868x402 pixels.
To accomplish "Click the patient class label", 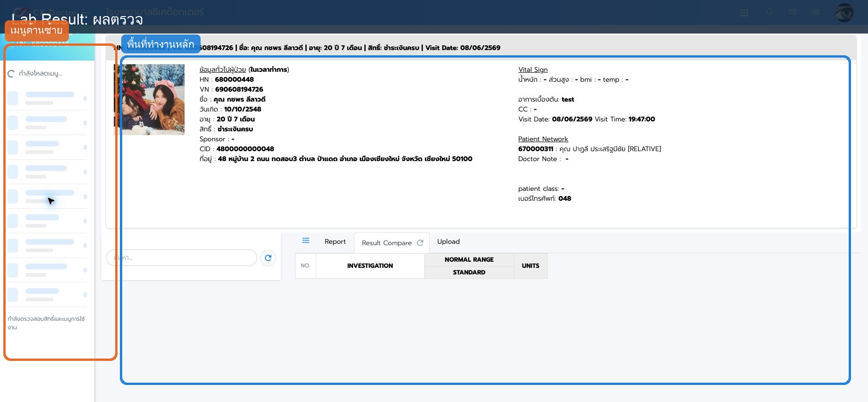I will (x=539, y=188).
